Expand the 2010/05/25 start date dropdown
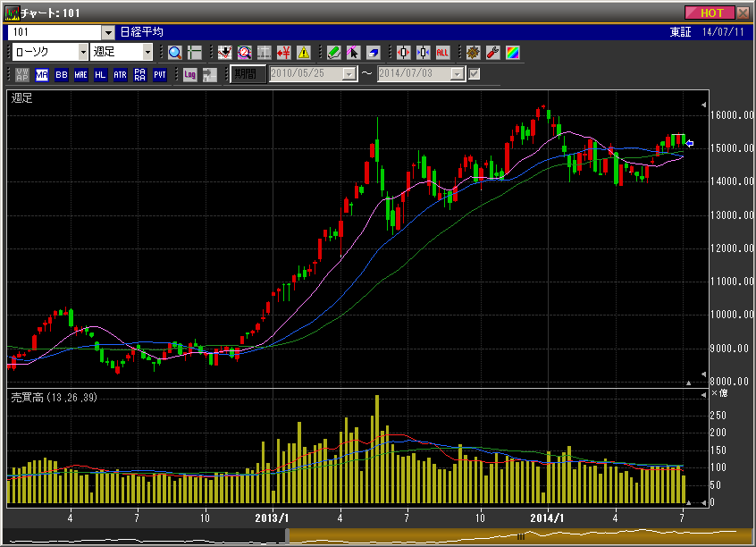756x547 pixels. pyautogui.click(x=349, y=74)
